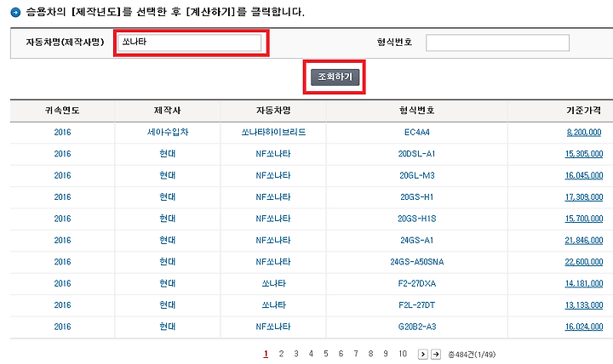613x364 pixels.
Task: Select model number EC4A4
Action: [x=416, y=133]
